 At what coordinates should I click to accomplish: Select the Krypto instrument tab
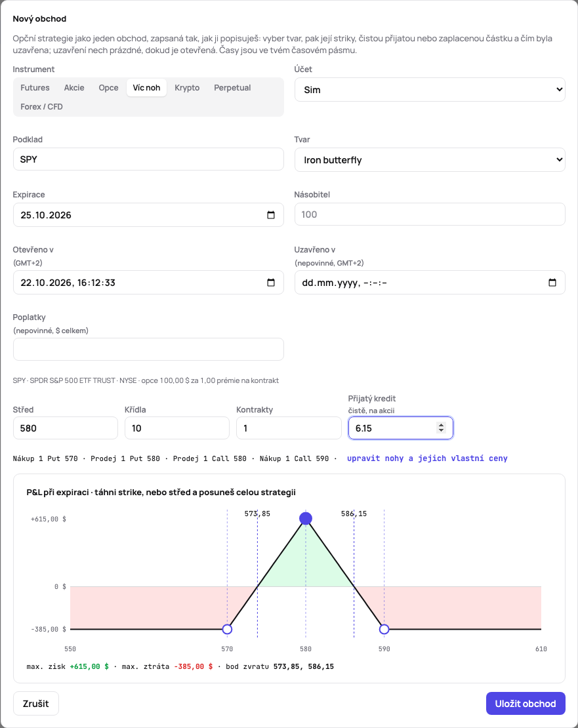point(187,88)
